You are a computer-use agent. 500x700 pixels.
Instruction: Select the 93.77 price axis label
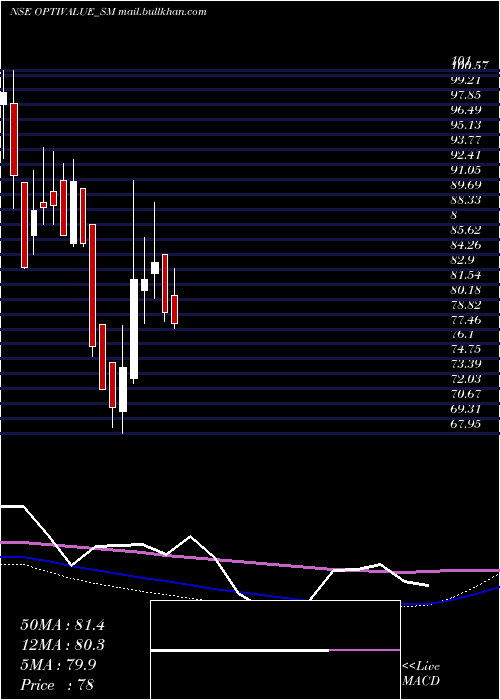point(467,140)
